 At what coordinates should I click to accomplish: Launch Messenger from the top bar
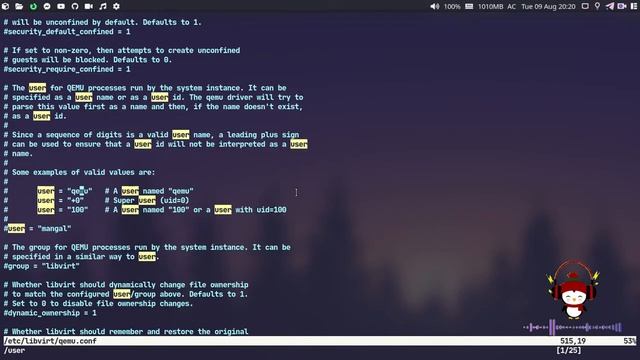[47, 6]
